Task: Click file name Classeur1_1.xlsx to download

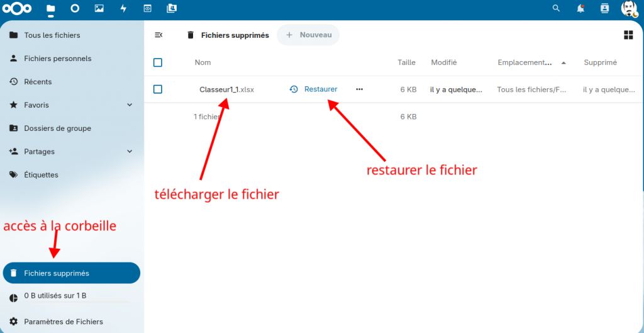Action: (x=226, y=89)
